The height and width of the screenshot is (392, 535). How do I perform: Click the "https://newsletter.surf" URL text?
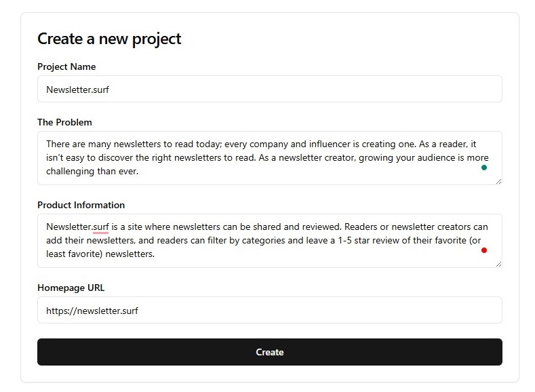[x=92, y=311]
